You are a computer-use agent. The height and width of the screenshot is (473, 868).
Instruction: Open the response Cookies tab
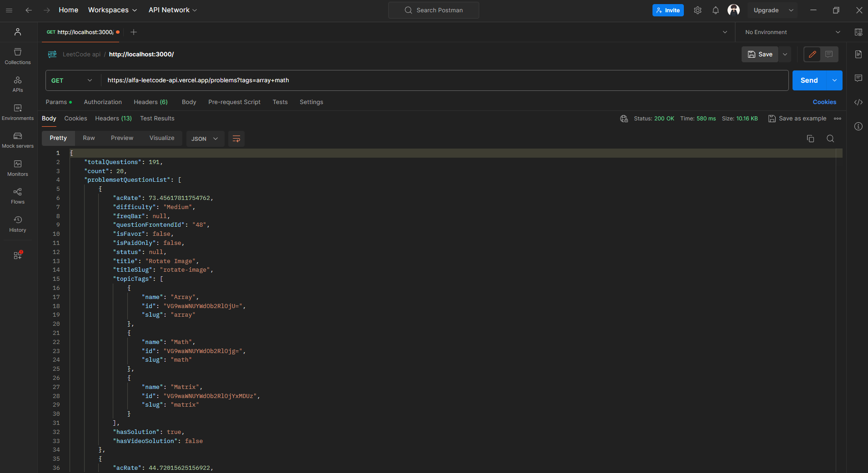[x=75, y=119]
